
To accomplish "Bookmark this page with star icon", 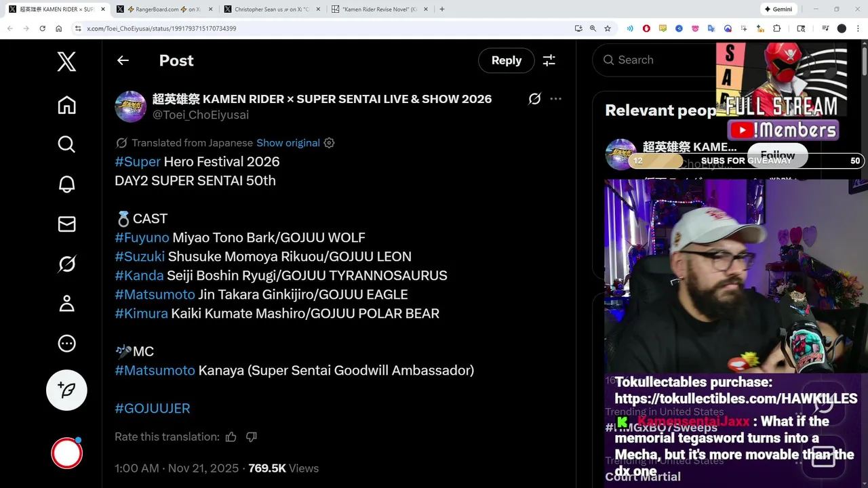I will [x=608, y=28].
